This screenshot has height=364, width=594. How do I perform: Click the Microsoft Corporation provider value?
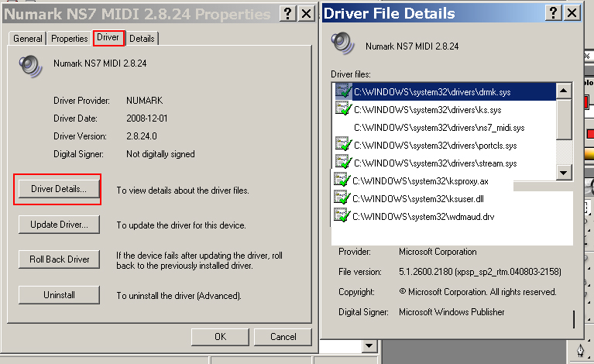438,252
